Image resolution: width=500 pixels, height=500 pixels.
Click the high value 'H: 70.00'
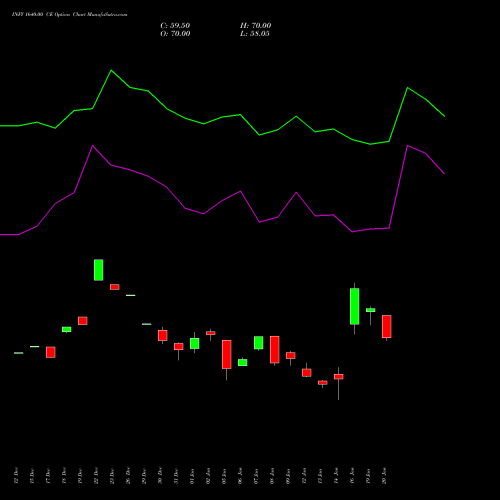tap(256, 26)
